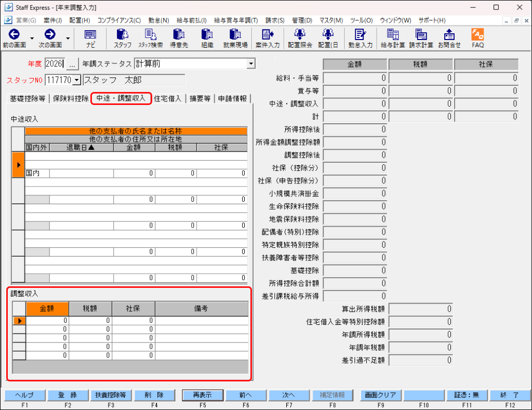
Task: Open the 組織 toolbar icon
Action: tap(207, 38)
